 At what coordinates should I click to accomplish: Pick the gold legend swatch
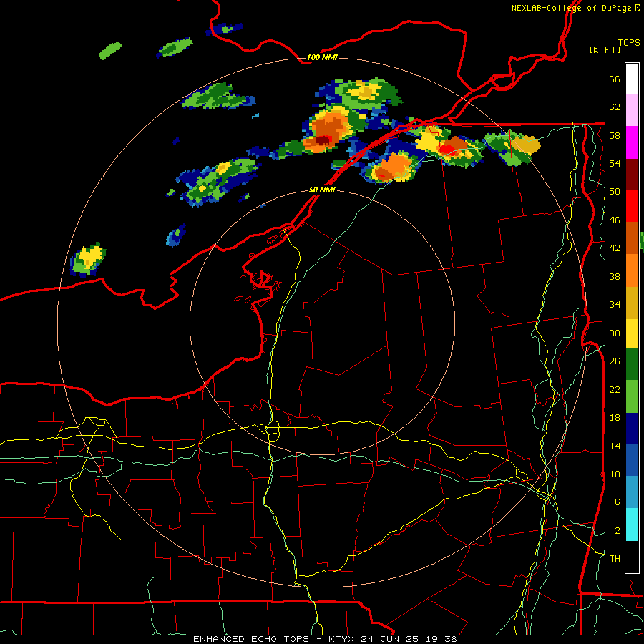(x=632, y=303)
